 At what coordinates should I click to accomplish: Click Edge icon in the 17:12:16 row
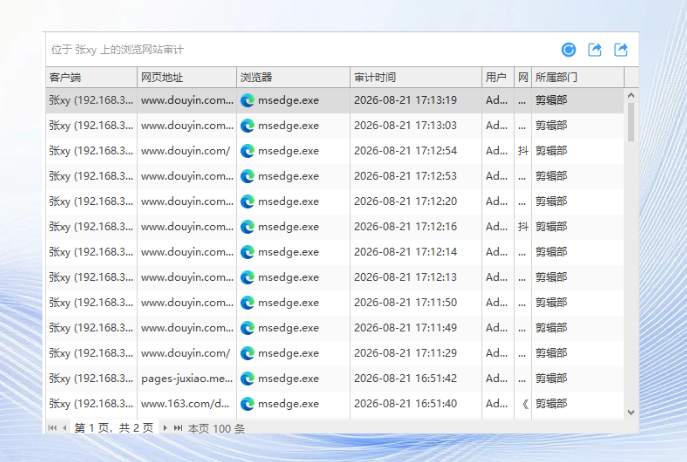click(248, 227)
